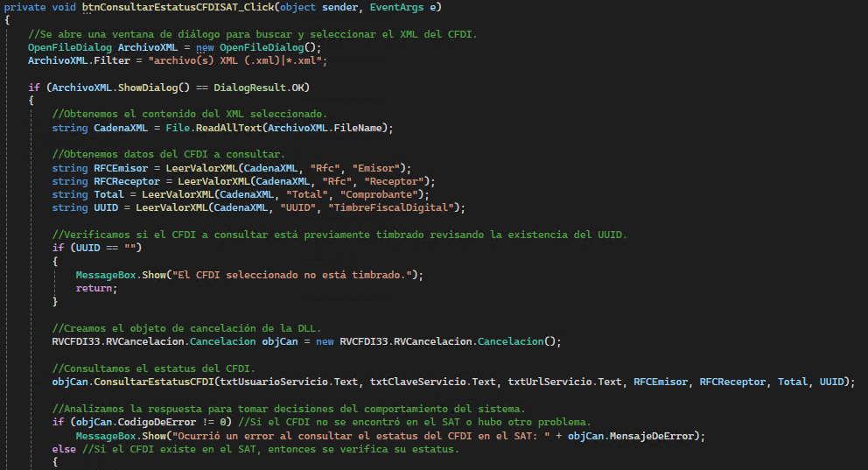
Task: Click the 'else' keyword
Action: click(x=64, y=450)
